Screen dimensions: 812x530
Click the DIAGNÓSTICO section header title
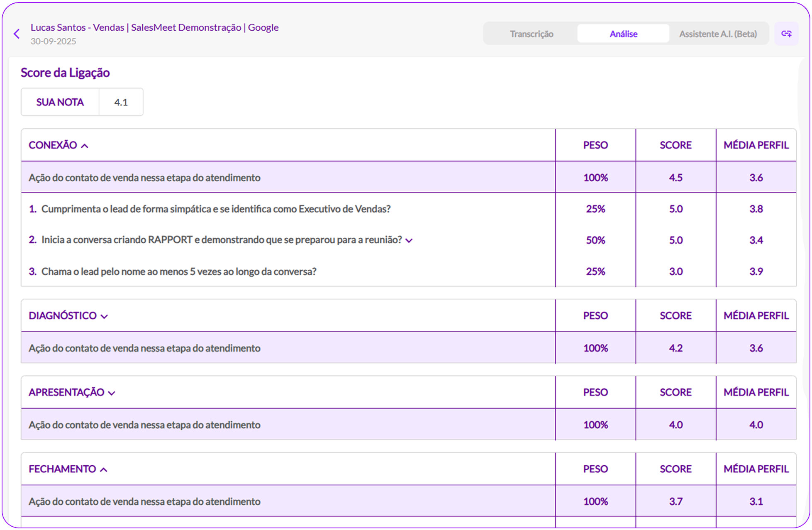click(62, 315)
